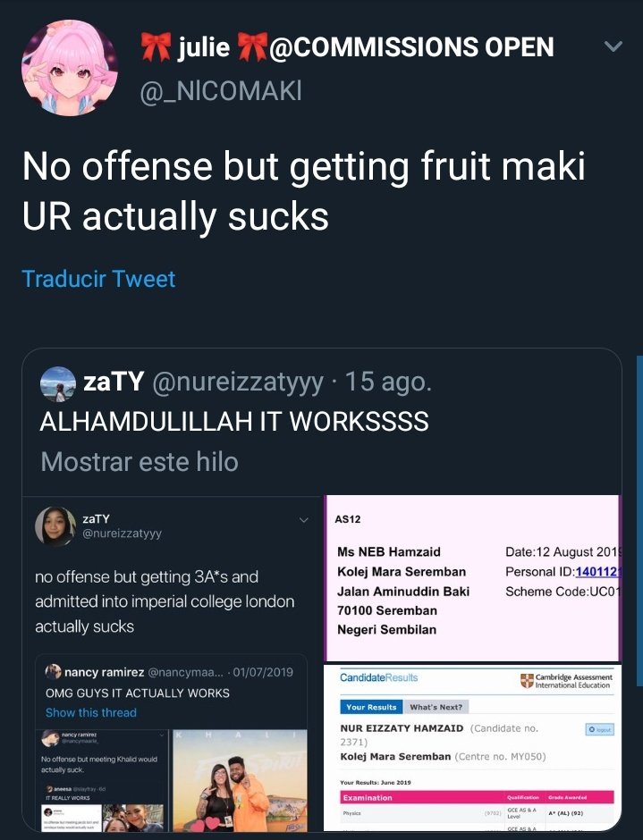Open zaTY's face avatar in embedded screenshot

[55, 525]
